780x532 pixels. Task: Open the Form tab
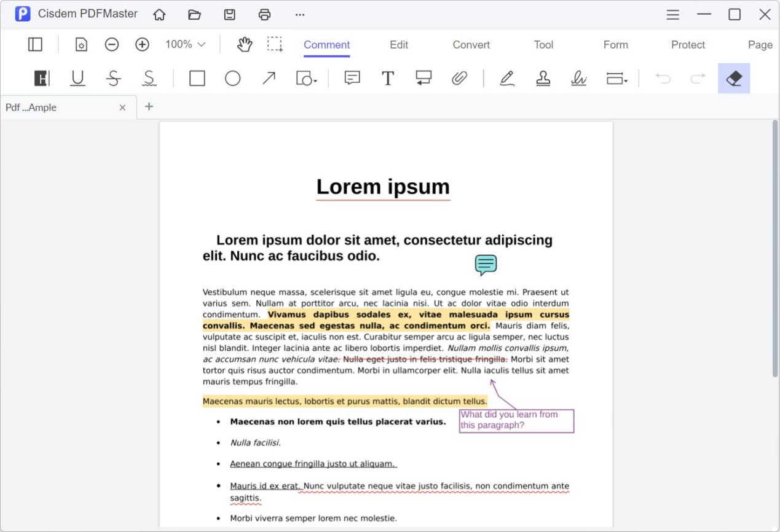tap(616, 45)
